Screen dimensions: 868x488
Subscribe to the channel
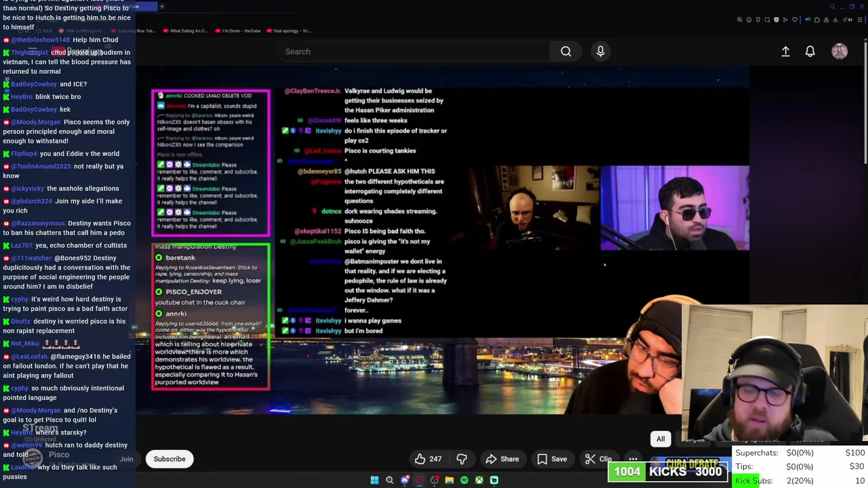point(170,459)
